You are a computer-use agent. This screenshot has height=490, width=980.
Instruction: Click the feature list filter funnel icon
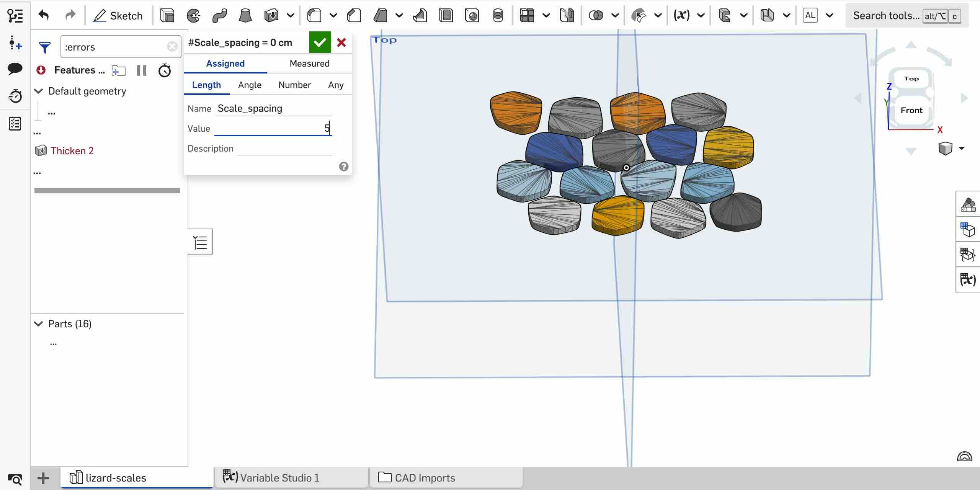click(x=45, y=47)
